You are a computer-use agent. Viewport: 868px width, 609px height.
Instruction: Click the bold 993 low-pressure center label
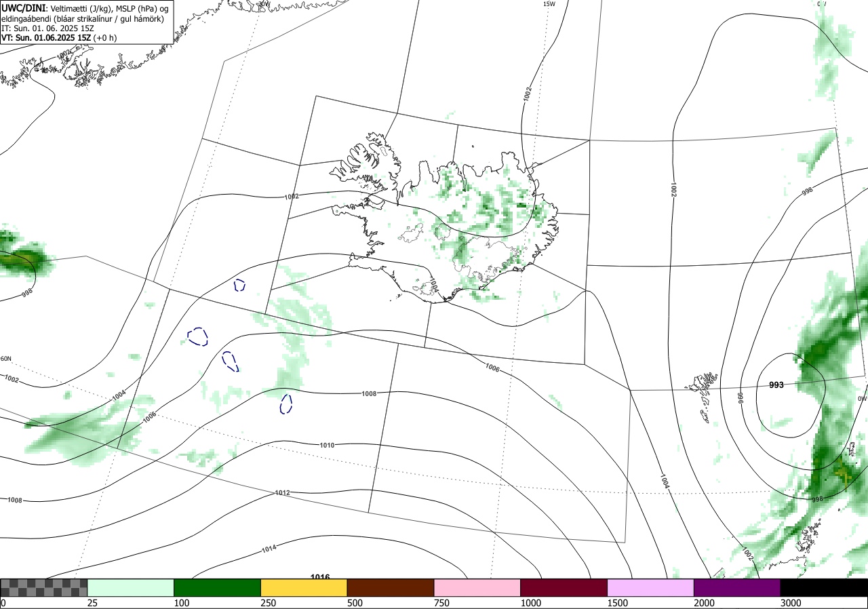coord(776,385)
